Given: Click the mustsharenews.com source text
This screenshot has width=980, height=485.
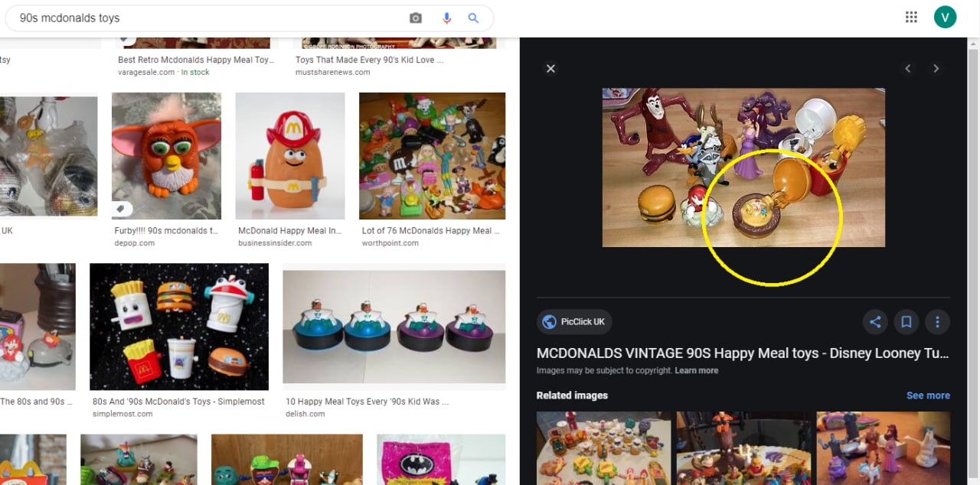Looking at the screenshot, I should tap(332, 72).
